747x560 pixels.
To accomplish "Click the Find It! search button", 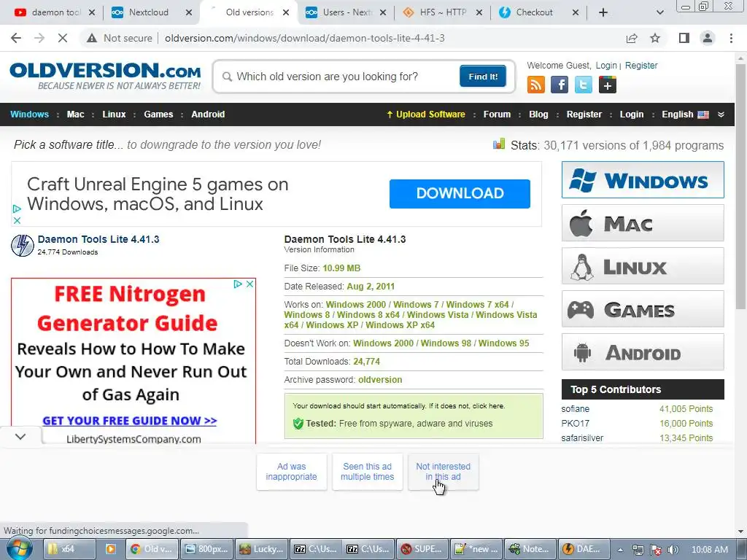I will pos(483,76).
